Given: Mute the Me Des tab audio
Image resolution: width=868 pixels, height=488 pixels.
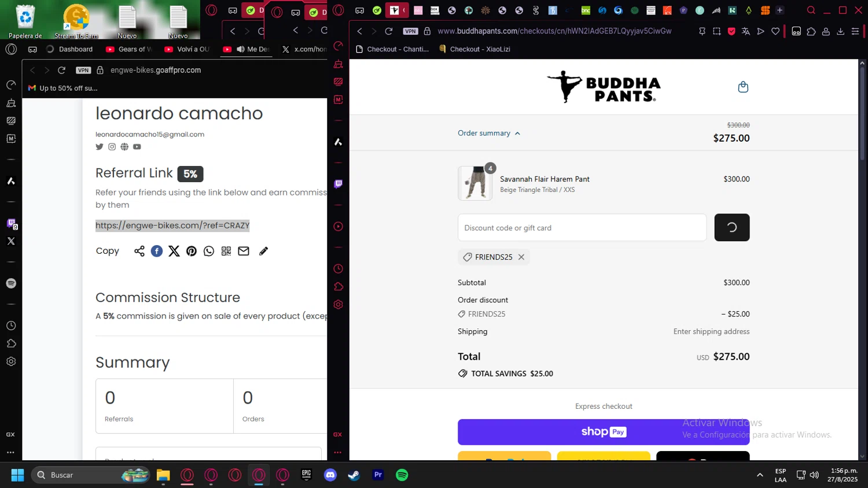Looking at the screenshot, I should point(241,49).
